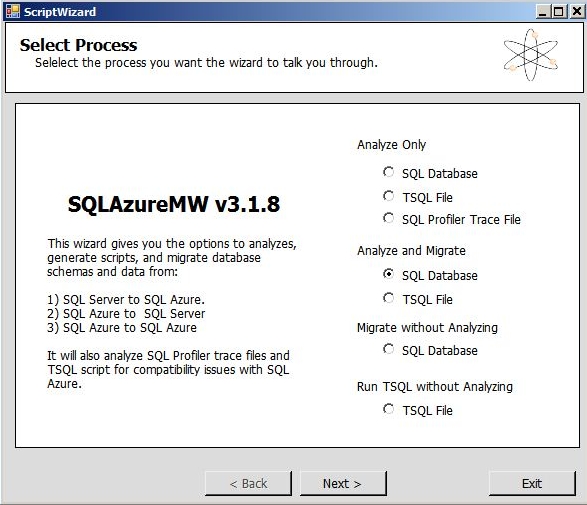Viewport: 587px width, 505px height.
Task: Click the Migrate without Analyzing label
Action: tap(428, 328)
